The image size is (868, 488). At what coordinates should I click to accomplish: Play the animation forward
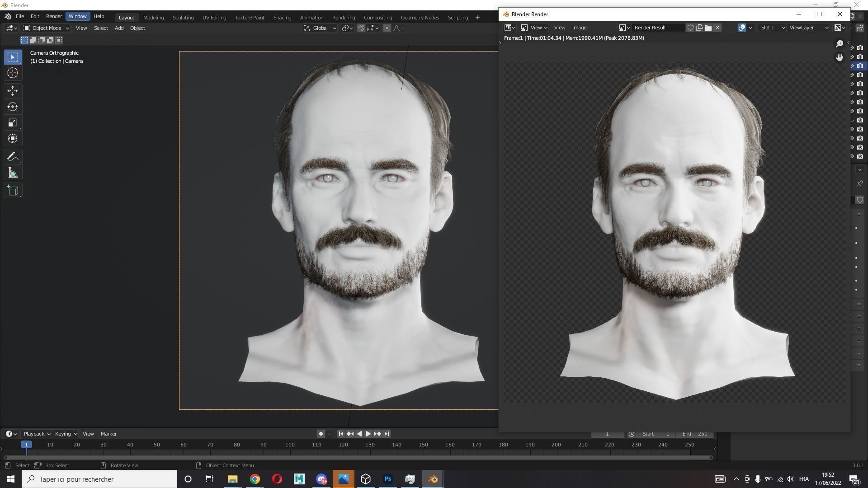click(368, 434)
